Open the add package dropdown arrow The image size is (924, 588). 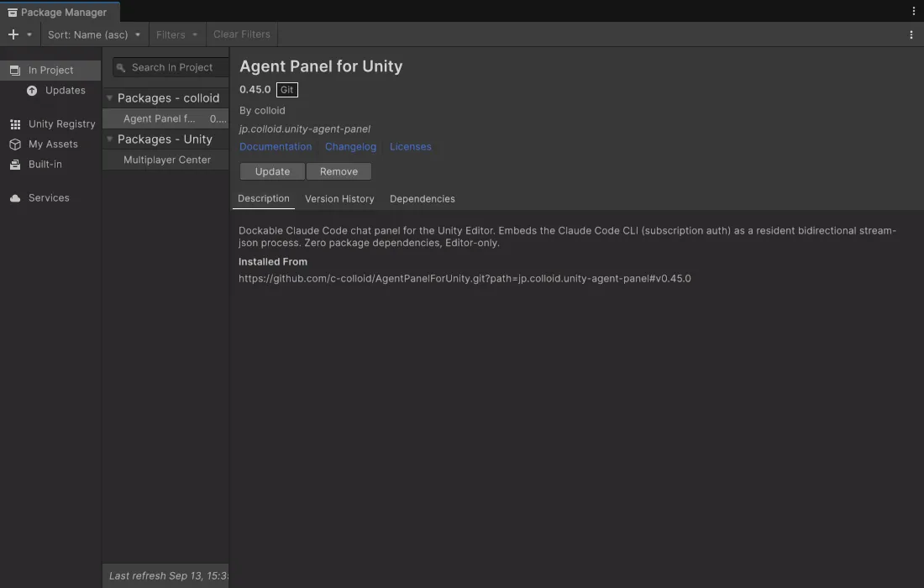click(x=29, y=34)
